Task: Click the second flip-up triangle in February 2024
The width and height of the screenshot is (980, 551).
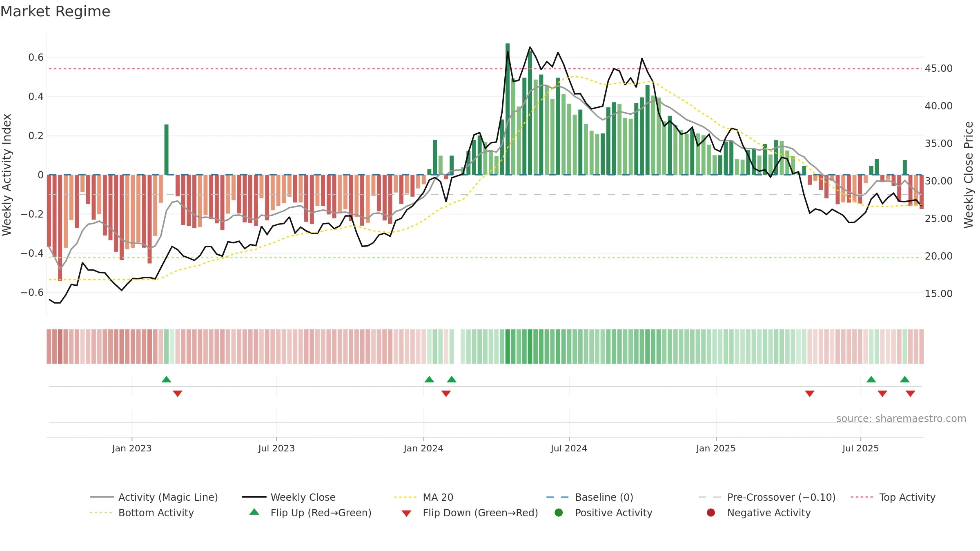Action: (452, 380)
